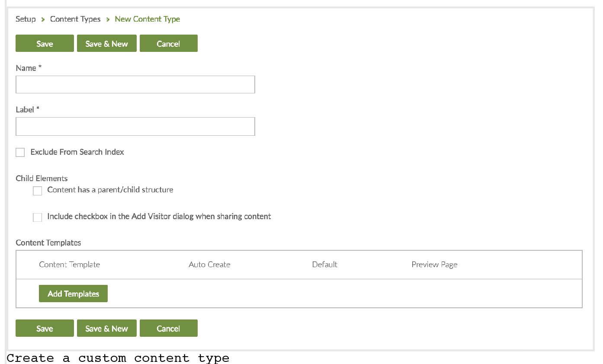Click the Content Template column header

69,265
